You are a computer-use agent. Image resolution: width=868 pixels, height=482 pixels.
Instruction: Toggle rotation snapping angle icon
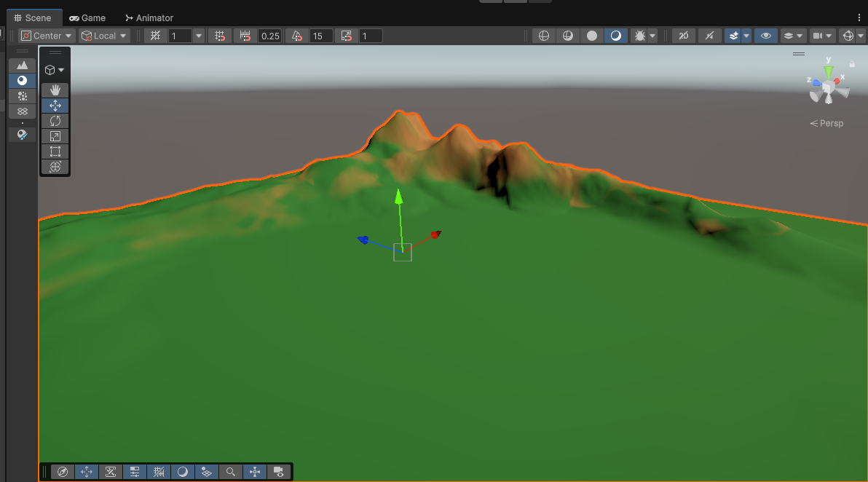(296, 36)
